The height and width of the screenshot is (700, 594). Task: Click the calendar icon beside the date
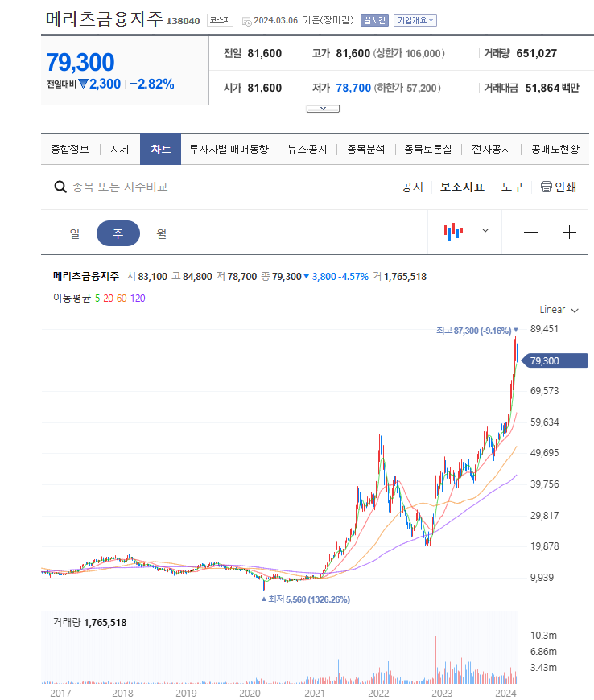(246, 21)
